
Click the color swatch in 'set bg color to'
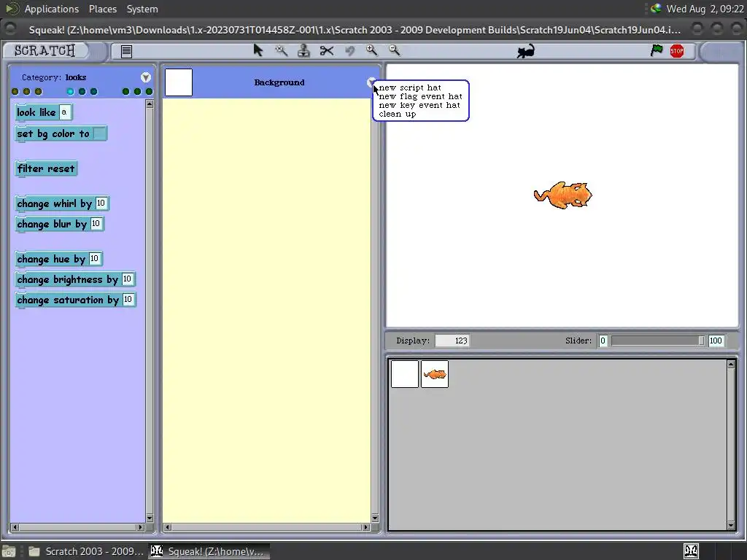(99, 134)
